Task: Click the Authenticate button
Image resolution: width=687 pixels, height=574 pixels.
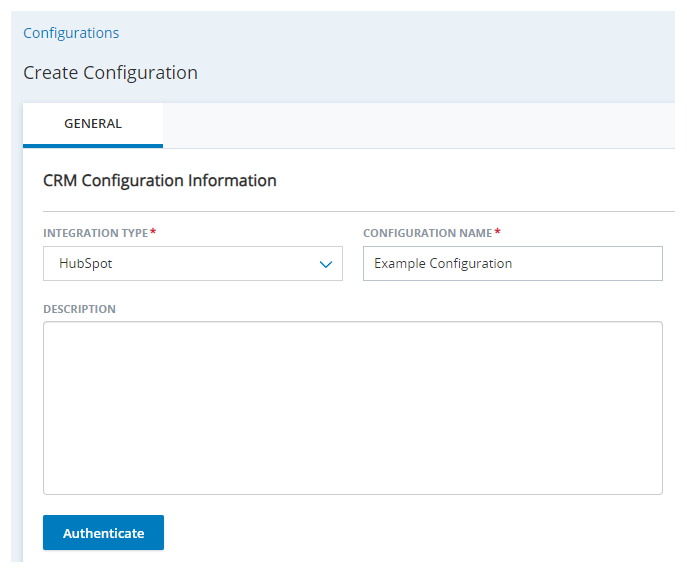Action: 103,532
